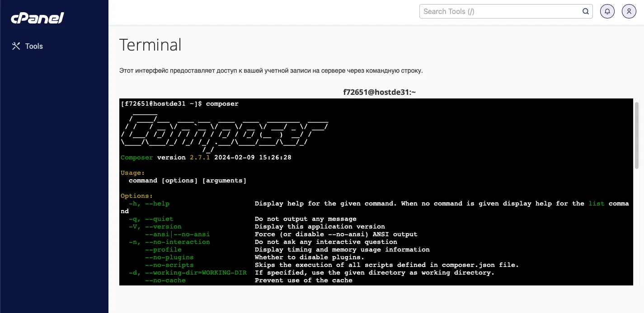Click the "-n, --no-interaction" option
This screenshot has width=644, height=313.
[169, 242]
